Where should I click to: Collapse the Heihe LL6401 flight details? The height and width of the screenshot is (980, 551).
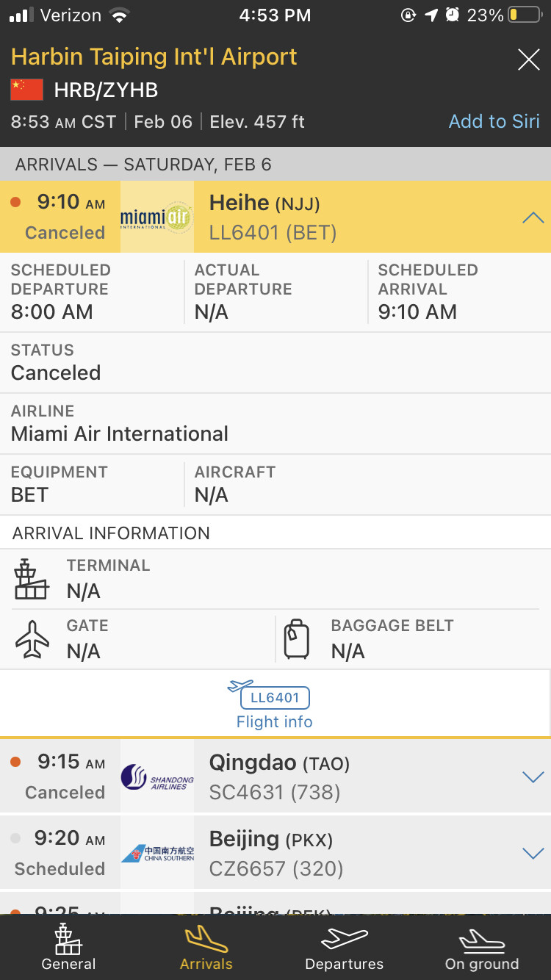[x=533, y=217]
